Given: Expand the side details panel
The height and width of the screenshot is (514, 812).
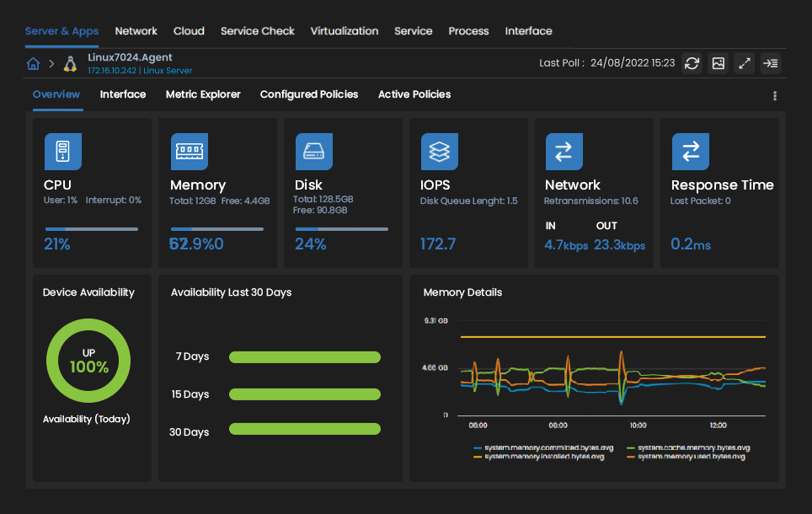Looking at the screenshot, I should pyautogui.click(x=770, y=63).
